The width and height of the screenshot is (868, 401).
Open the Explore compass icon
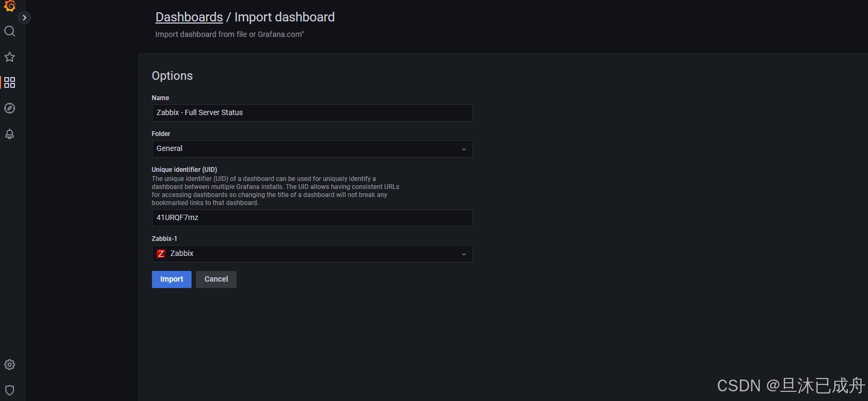tap(10, 108)
